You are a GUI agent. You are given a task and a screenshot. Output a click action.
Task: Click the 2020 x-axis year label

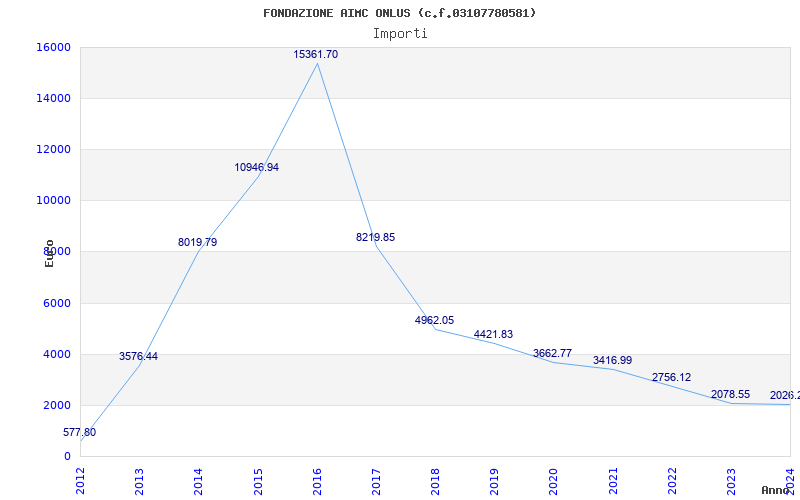point(554,481)
